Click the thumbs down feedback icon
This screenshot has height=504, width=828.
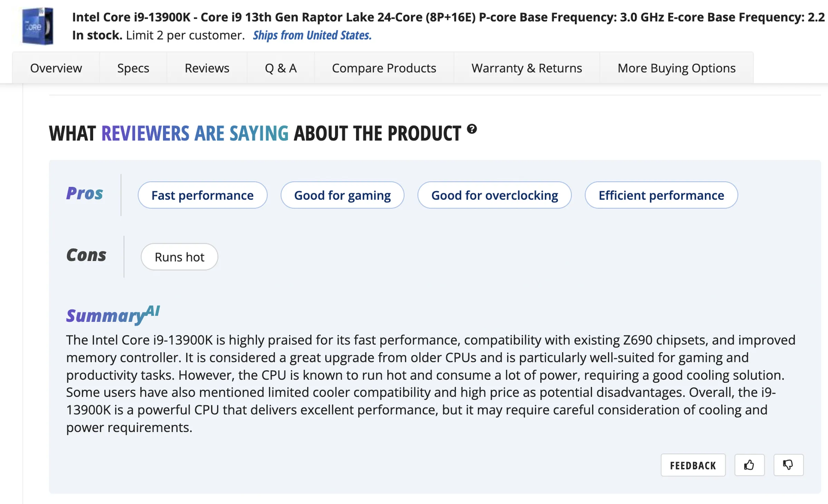(x=788, y=465)
